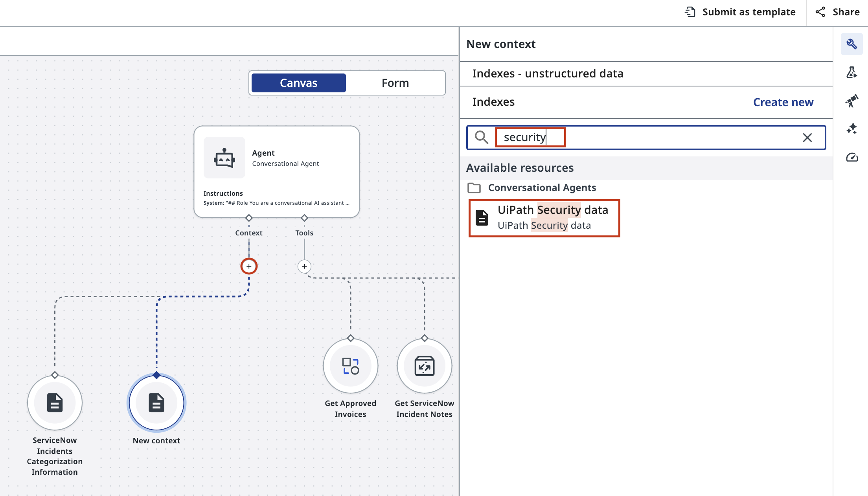Select the New context node
Viewport: 868px width, 496px height.
click(156, 403)
